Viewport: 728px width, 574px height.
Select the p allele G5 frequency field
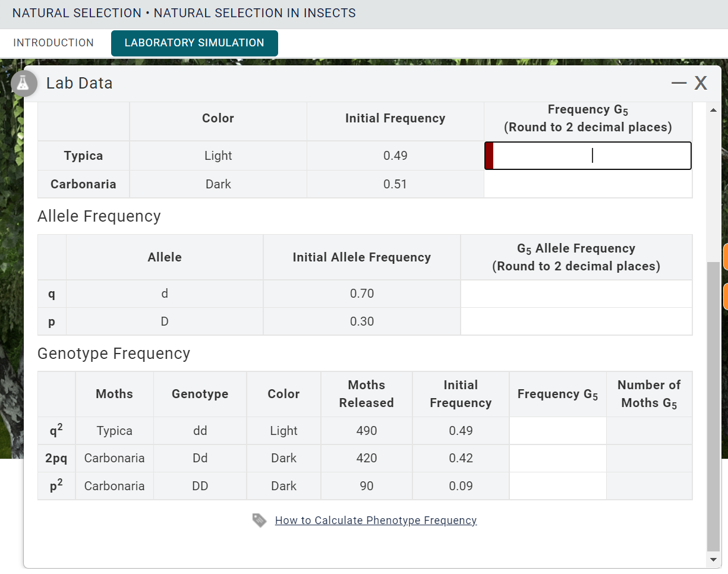click(576, 321)
